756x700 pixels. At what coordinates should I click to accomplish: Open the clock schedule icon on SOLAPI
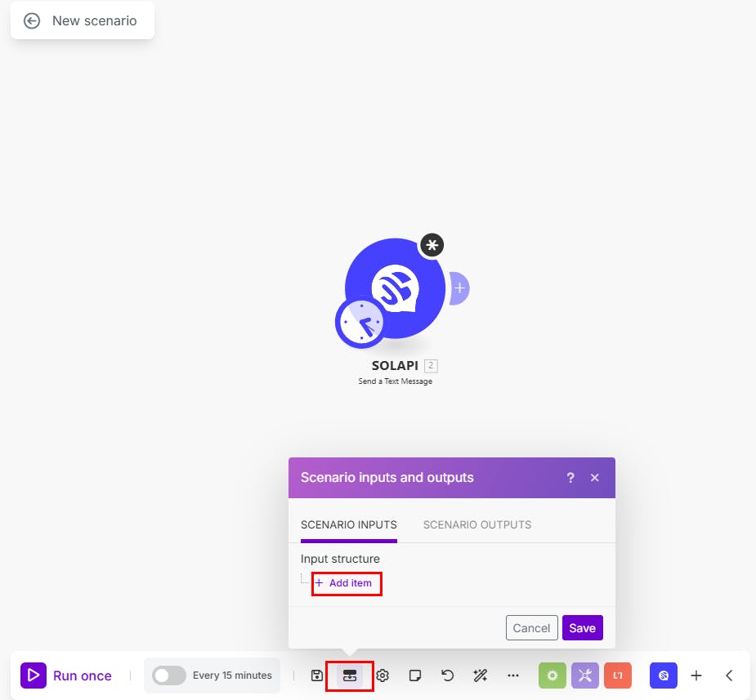coord(360,323)
